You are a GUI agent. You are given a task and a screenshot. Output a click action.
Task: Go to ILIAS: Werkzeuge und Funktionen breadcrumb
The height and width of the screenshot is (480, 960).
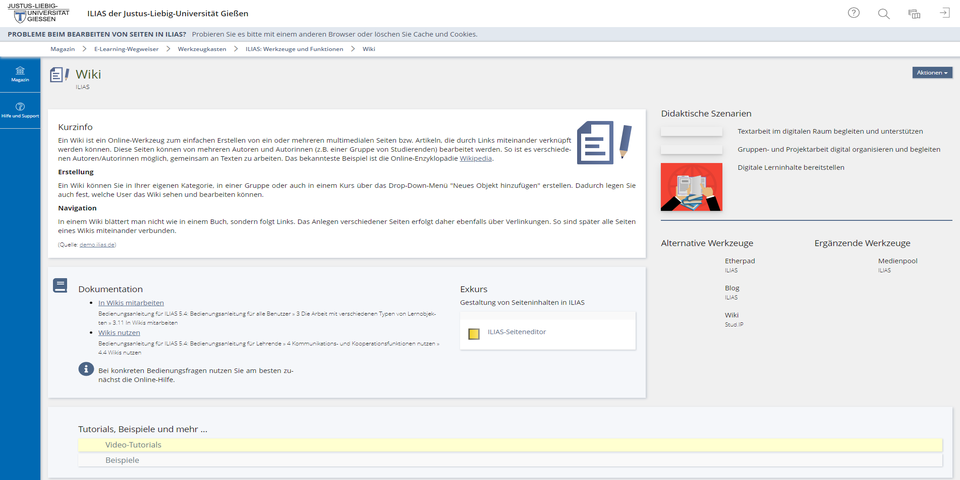tap(294, 49)
